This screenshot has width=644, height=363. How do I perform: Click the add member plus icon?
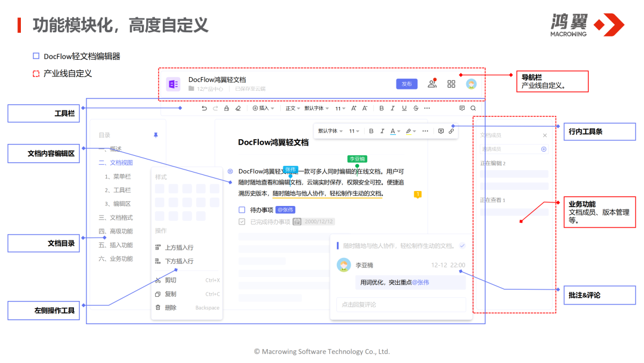tap(544, 149)
